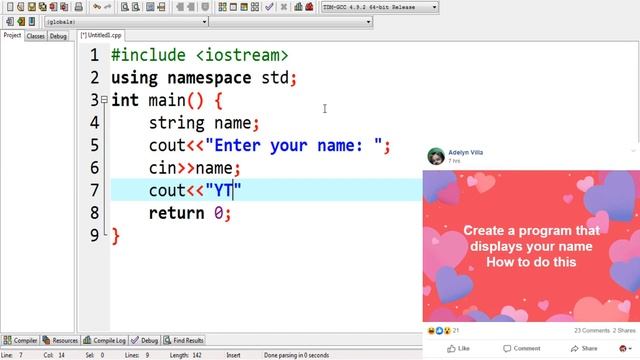Viewport: 640px width, 360px height.
Task: Click the 'cin>>name;' code line
Action: point(195,168)
